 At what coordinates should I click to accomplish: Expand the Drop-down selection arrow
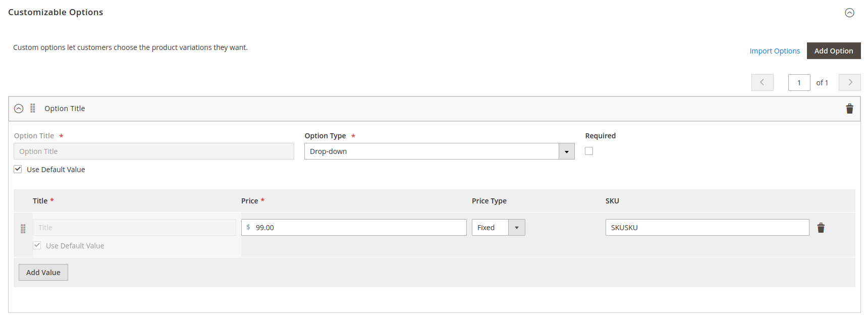pos(566,151)
